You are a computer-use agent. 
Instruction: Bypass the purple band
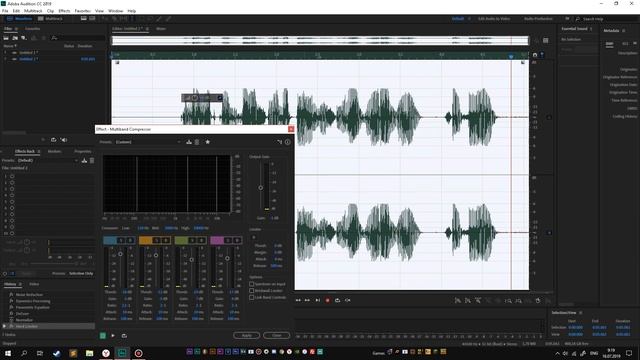237,240
